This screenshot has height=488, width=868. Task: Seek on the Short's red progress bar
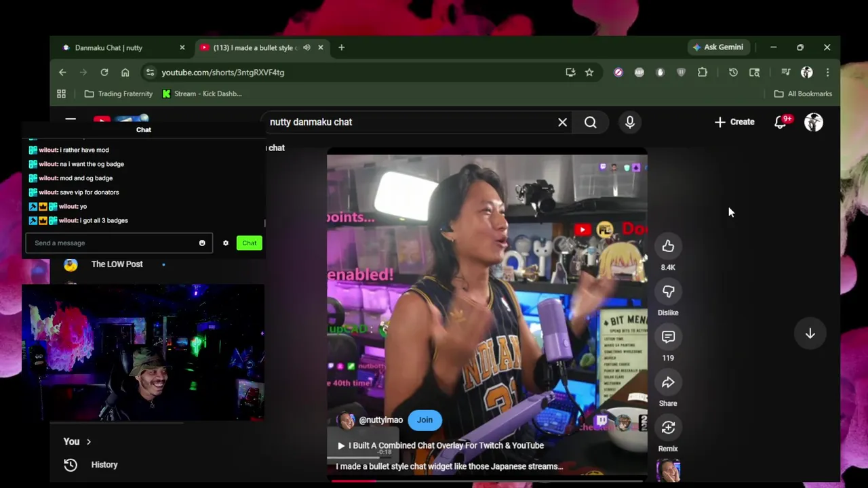(x=487, y=481)
